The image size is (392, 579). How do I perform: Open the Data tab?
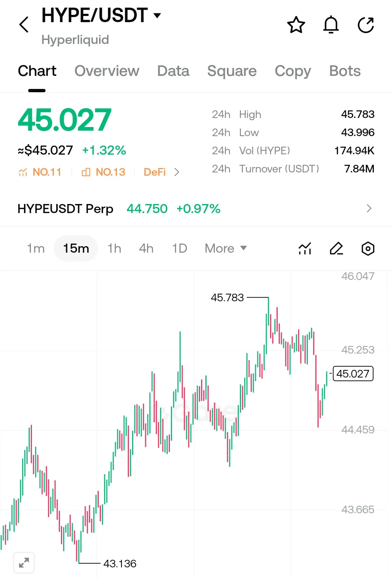click(x=173, y=71)
